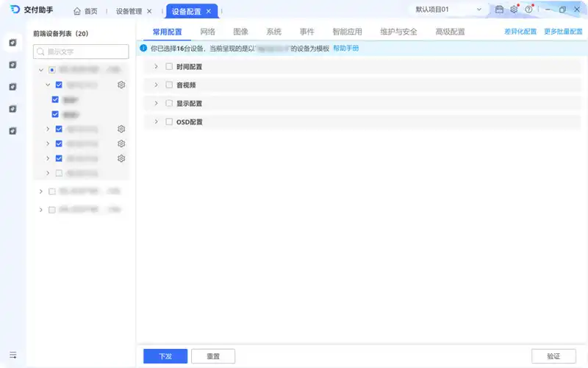Switch to the 事件 tab

pos(306,32)
